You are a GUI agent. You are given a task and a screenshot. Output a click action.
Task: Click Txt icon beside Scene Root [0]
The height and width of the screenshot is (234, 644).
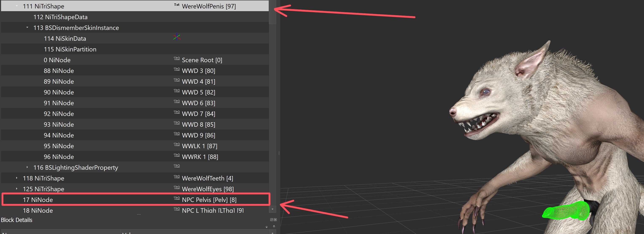(177, 59)
